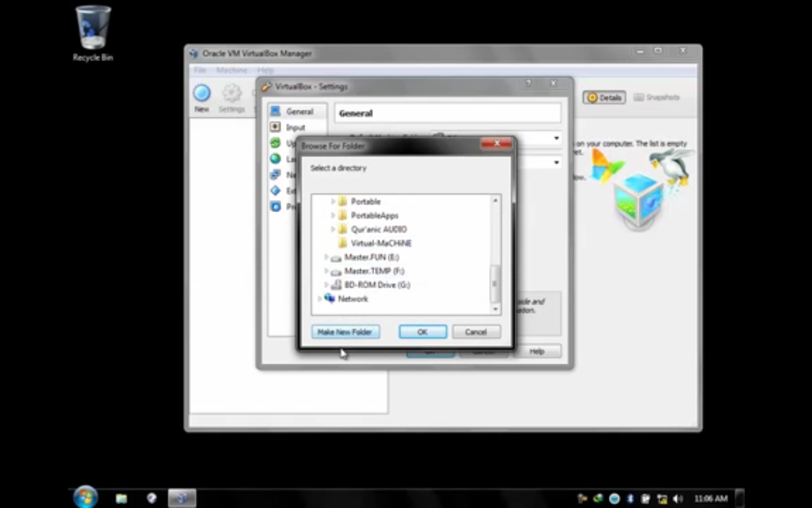
Task: Click the Bluetooth tray icon
Action: (631, 499)
